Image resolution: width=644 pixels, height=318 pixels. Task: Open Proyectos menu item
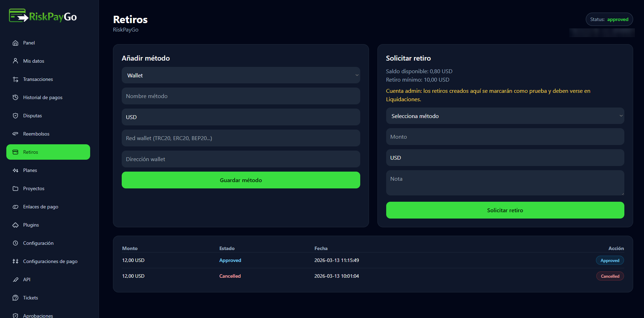pyautogui.click(x=34, y=188)
